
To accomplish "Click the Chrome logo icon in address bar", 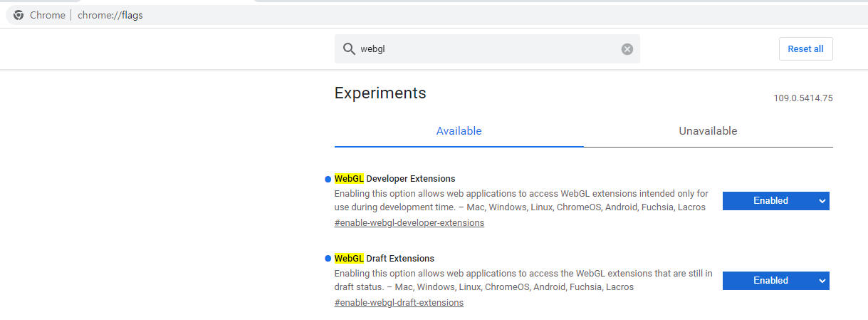I will pos(19,15).
